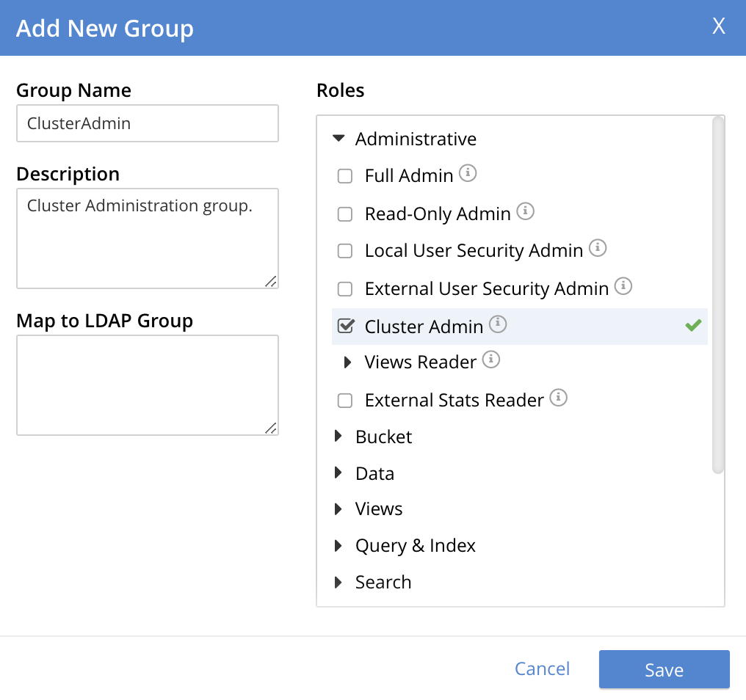Expand the Views Reader sub-item

(348, 362)
